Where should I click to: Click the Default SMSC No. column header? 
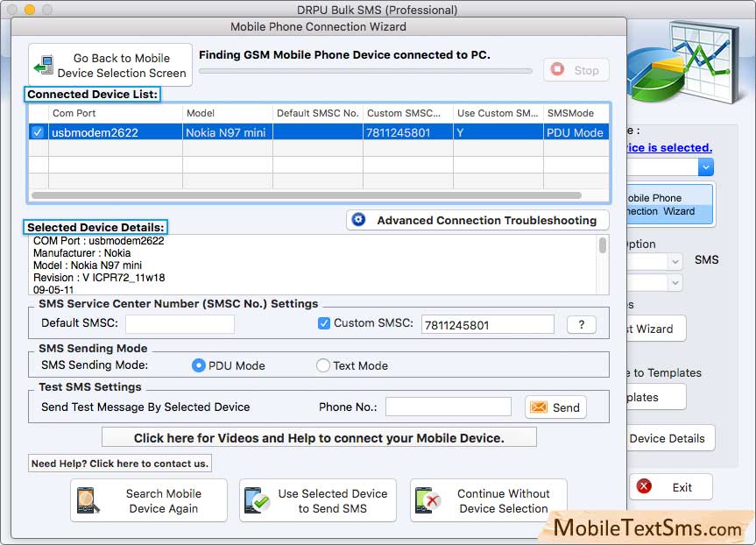[318, 113]
